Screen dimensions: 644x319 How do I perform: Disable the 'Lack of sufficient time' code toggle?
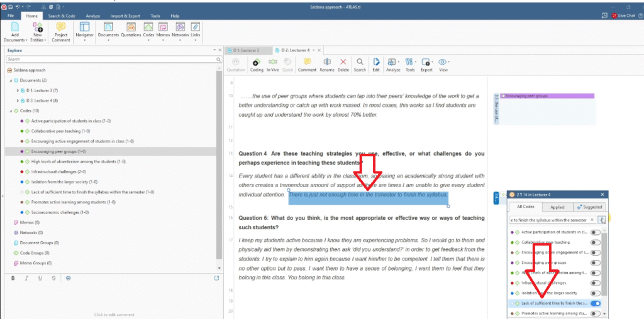click(x=595, y=303)
